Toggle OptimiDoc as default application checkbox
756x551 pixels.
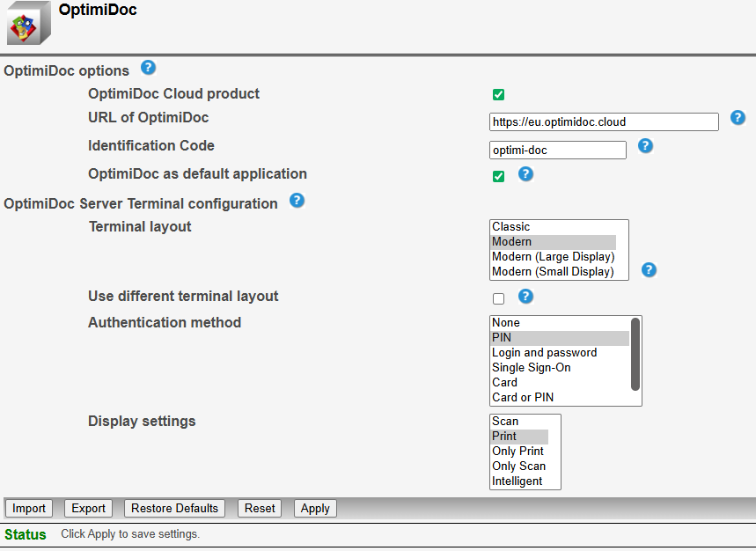498,176
